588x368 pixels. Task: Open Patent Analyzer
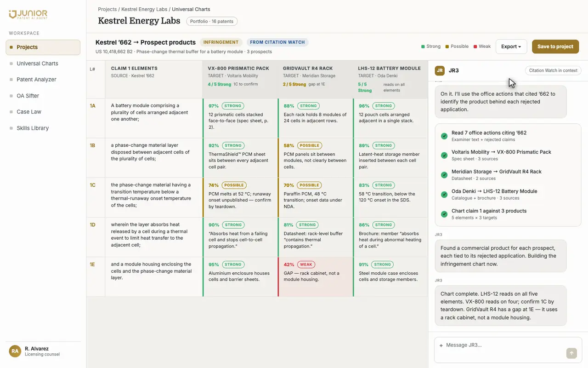tap(43, 80)
